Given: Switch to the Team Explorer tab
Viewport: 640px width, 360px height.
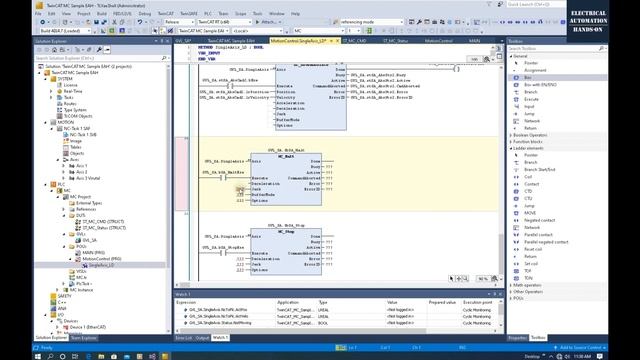Looking at the screenshot, I should tap(83, 338).
